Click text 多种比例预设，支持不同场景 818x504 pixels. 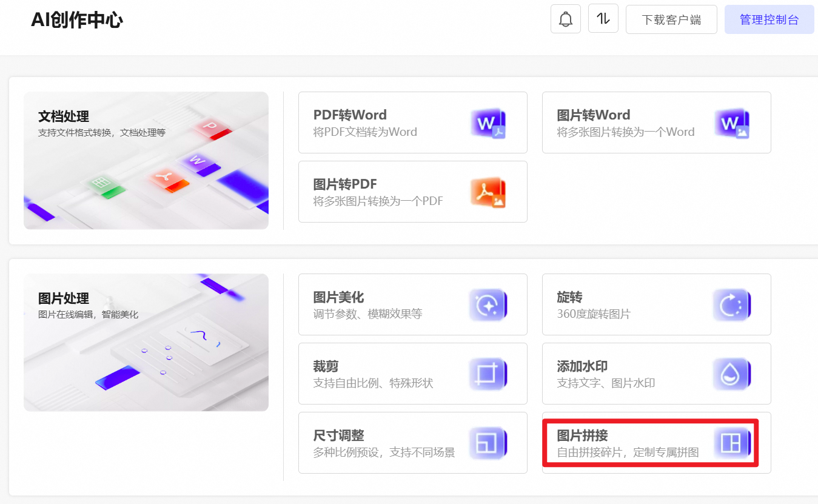click(384, 452)
